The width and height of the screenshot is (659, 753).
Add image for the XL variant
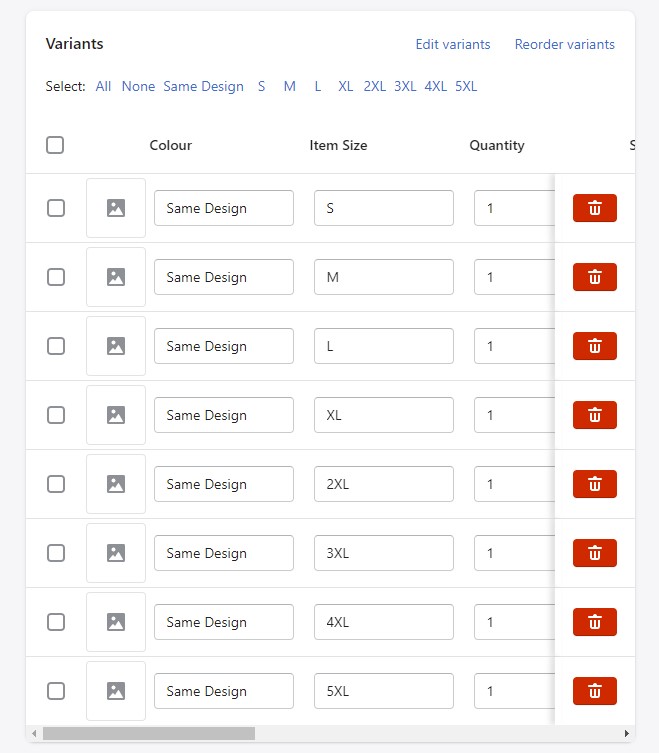click(x=116, y=415)
